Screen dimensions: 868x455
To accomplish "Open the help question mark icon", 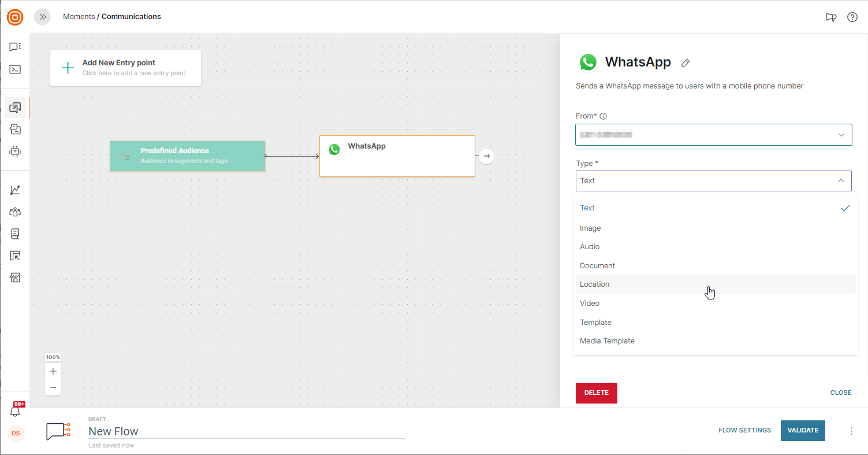I will [852, 17].
